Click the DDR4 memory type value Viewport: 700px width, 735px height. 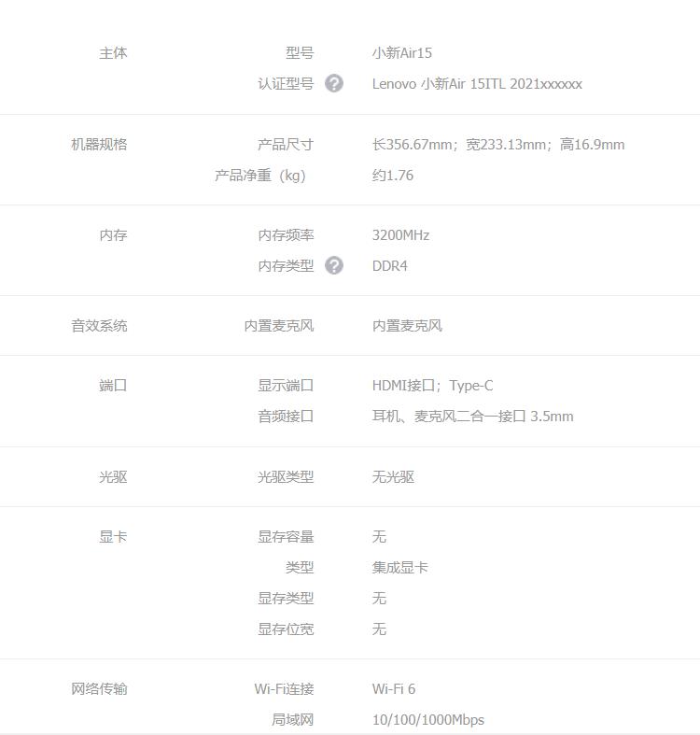[390, 266]
